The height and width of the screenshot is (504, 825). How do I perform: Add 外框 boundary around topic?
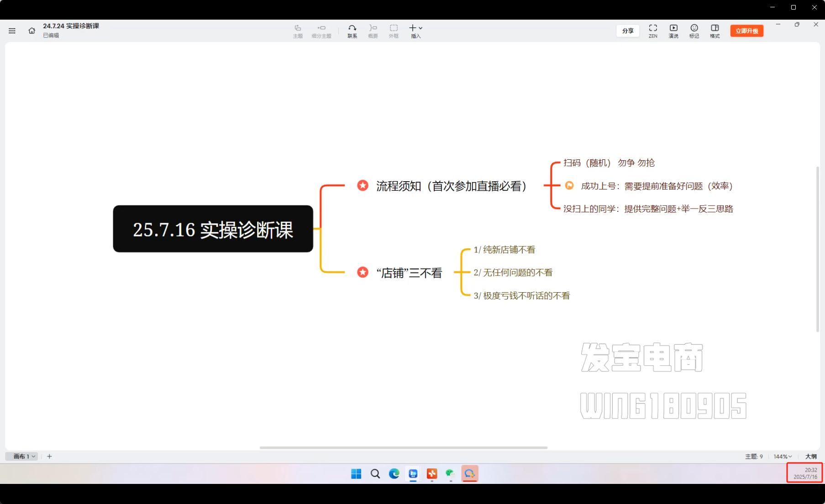point(394,31)
